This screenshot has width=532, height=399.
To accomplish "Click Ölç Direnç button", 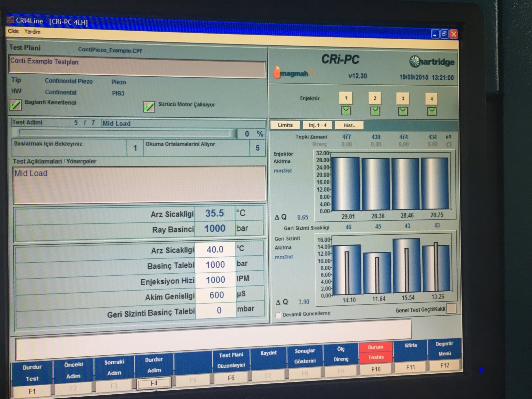I will coord(341,359).
